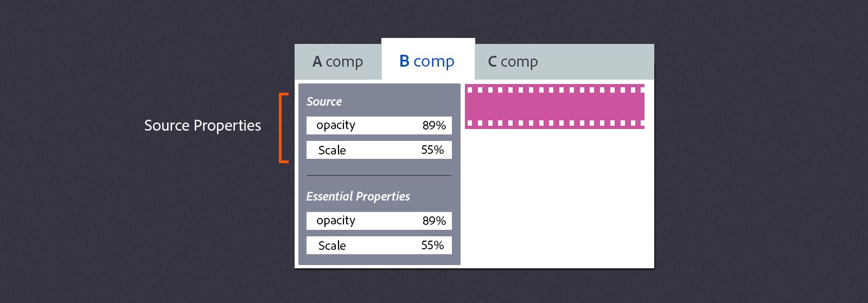Click the orange bracket beside Source section
The width and height of the screenshot is (868, 303).
click(x=280, y=128)
